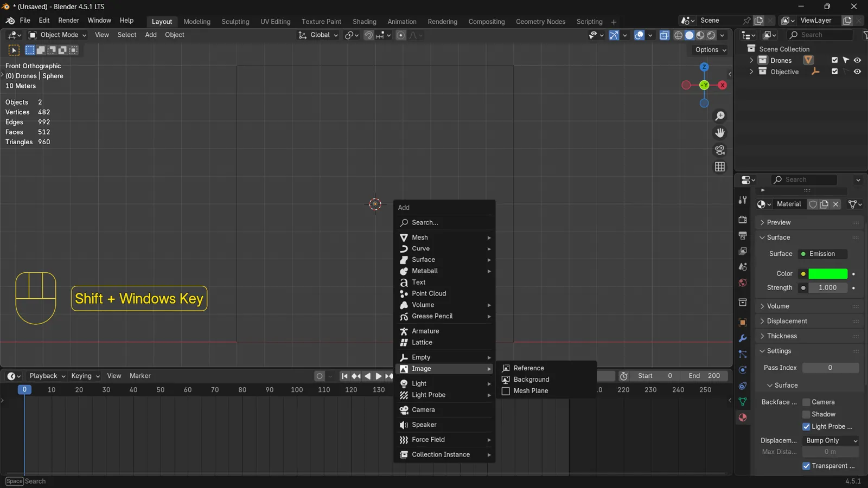Click the Options button in viewport
This screenshot has height=488, width=868.
coord(711,50)
